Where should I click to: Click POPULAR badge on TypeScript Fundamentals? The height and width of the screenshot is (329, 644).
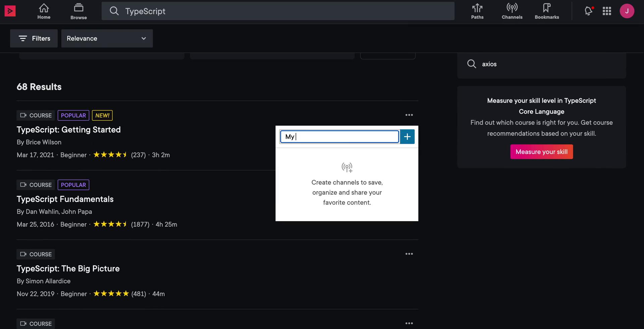click(x=73, y=185)
